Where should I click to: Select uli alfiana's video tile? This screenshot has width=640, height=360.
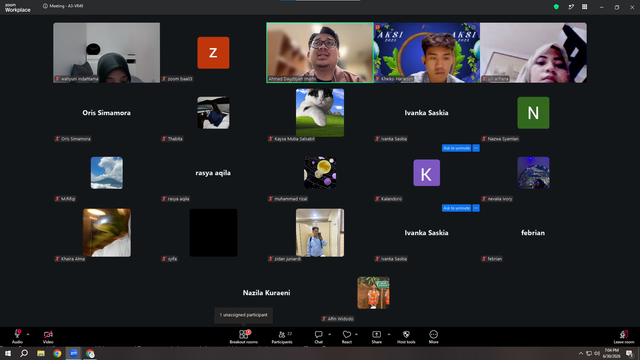[533, 53]
